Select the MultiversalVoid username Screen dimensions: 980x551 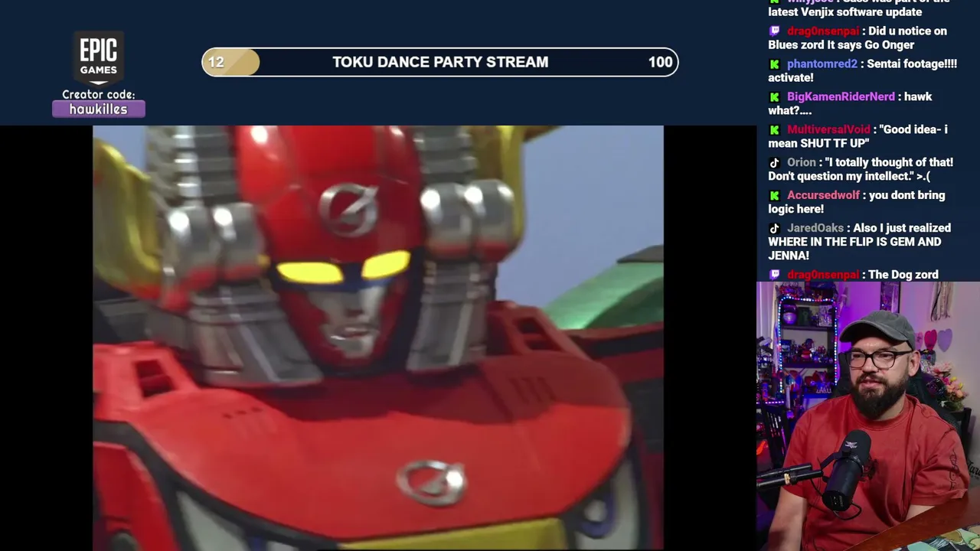click(828, 130)
